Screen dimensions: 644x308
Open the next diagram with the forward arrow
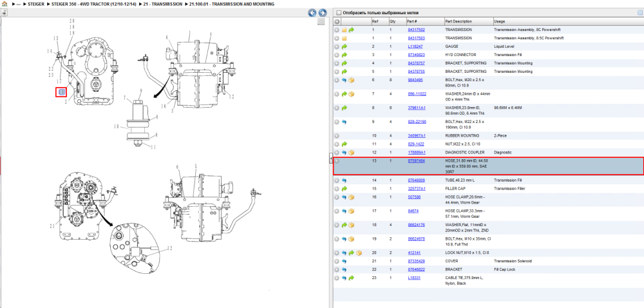[323, 13]
